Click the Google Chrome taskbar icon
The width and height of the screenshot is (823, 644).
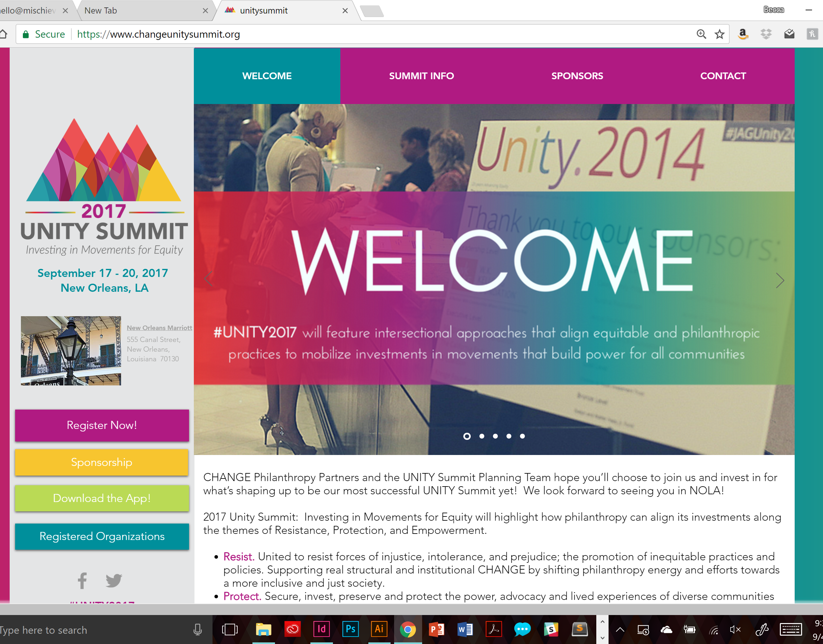tap(408, 629)
